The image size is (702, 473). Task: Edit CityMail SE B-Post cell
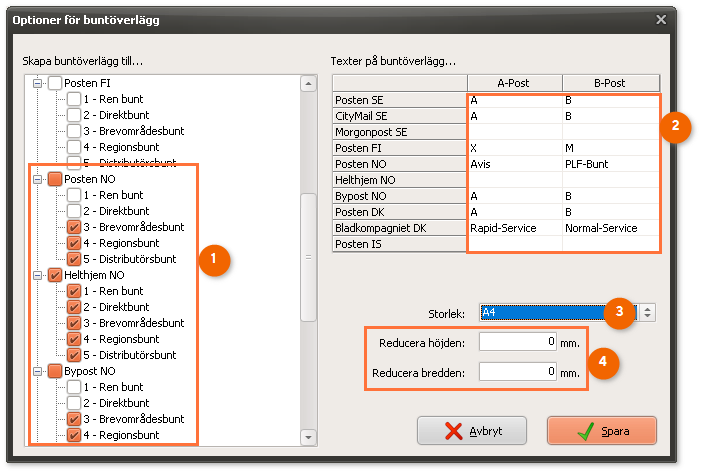(611, 116)
